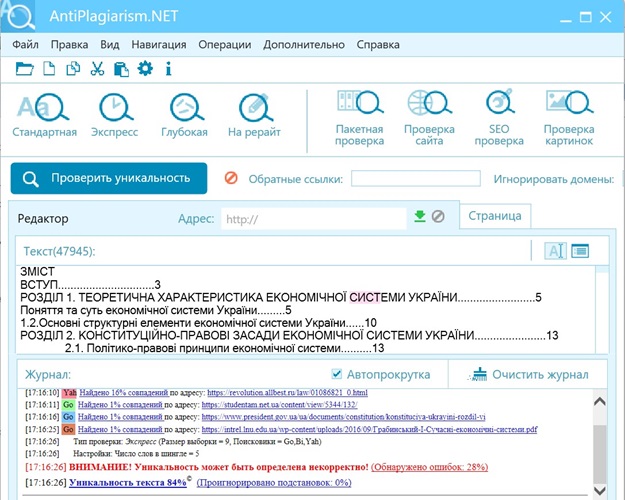
Task: Select the Экспресс check mode
Action: click(115, 115)
